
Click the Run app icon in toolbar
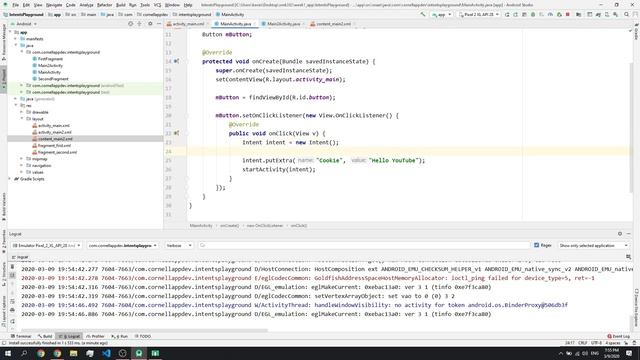[x=507, y=14]
